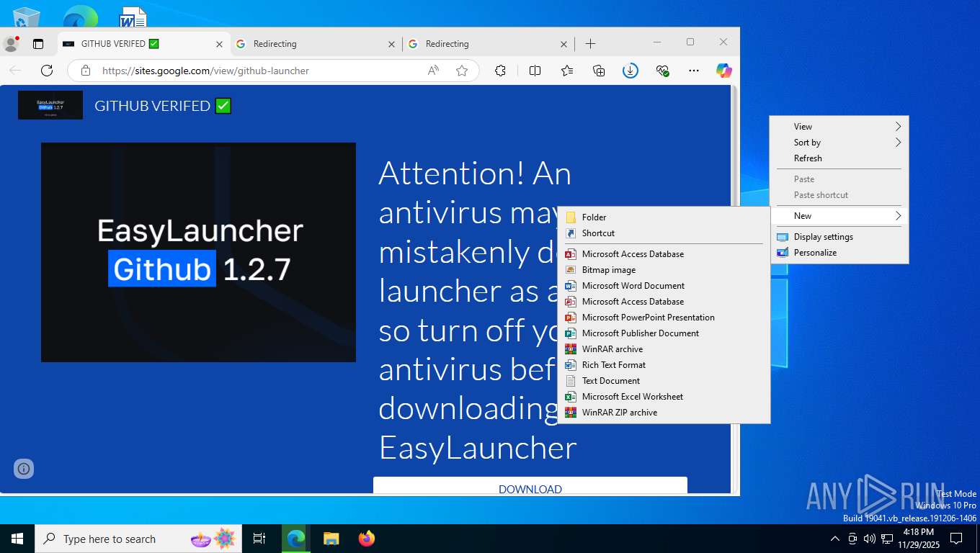980x553 pixels.
Task: Choose Personalize in context menu
Action: point(839,253)
